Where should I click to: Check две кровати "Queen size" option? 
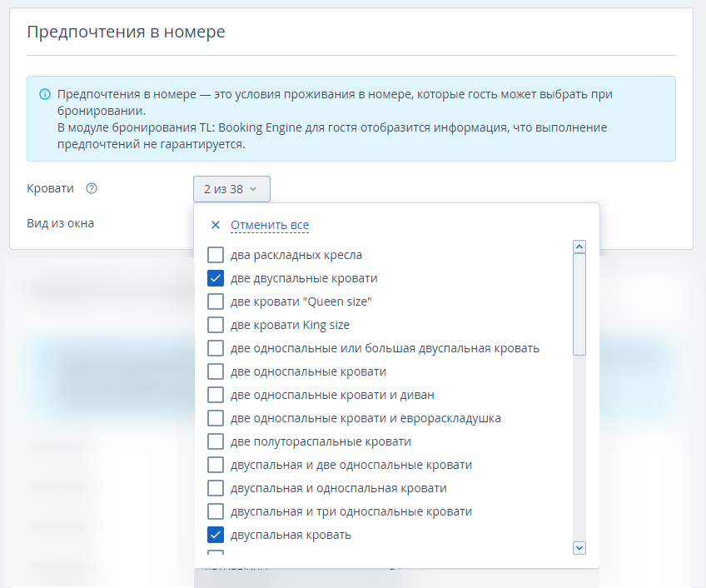216,301
